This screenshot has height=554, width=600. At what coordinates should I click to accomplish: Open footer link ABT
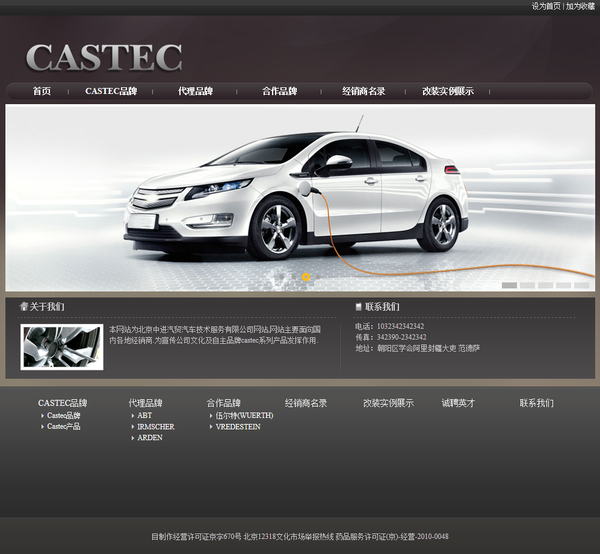pyautogui.click(x=145, y=416)
